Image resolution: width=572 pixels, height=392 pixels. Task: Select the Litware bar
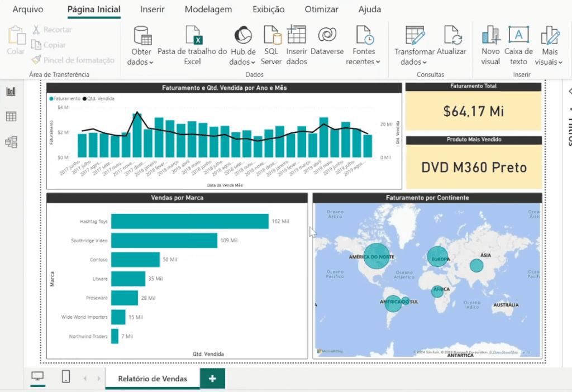(128, 279)
